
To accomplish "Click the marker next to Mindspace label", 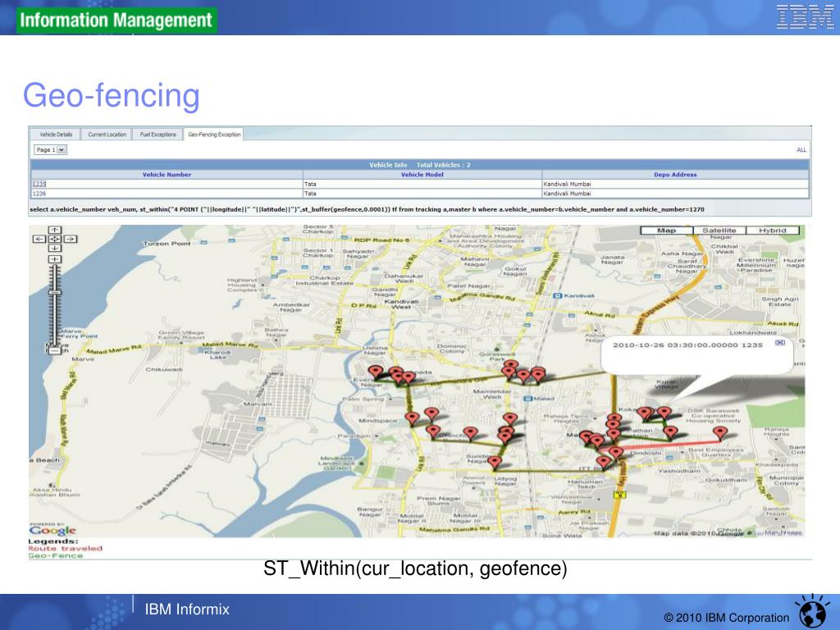I will click(412, 418).
